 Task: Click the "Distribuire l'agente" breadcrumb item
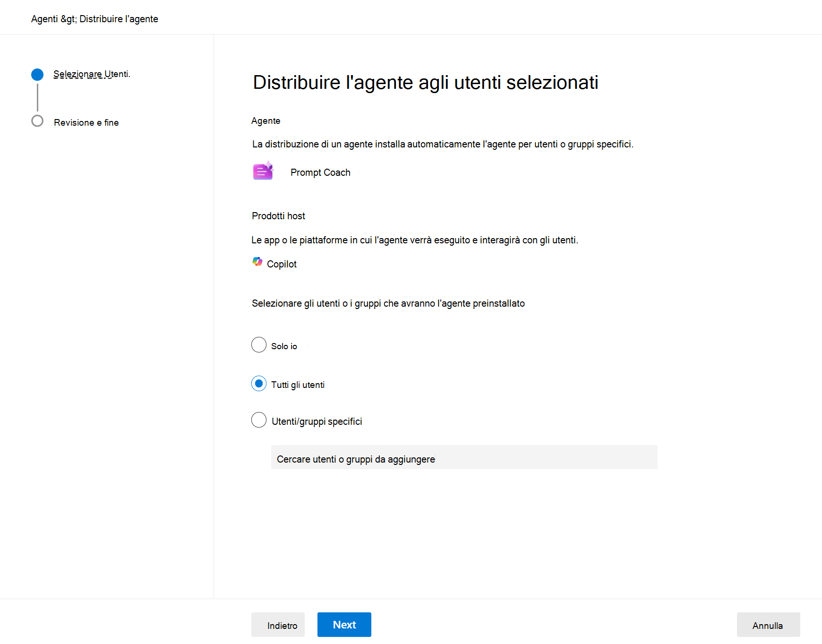[x=119, y=19]
